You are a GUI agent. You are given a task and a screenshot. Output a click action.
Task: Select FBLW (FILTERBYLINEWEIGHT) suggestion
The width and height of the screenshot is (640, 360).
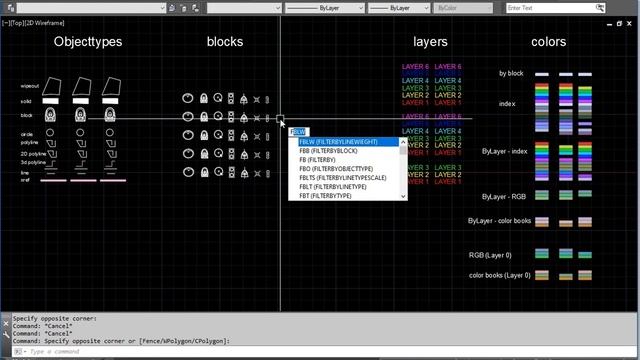(348, 142)
